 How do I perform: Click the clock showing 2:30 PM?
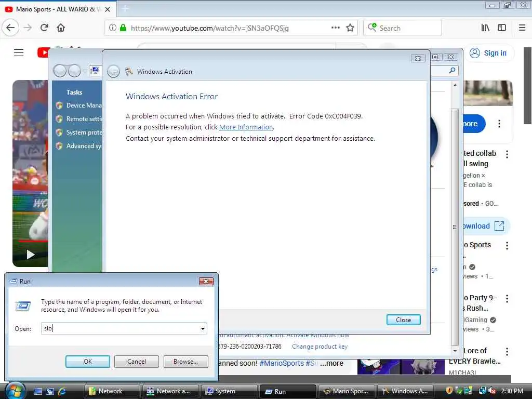coord(512,391)
